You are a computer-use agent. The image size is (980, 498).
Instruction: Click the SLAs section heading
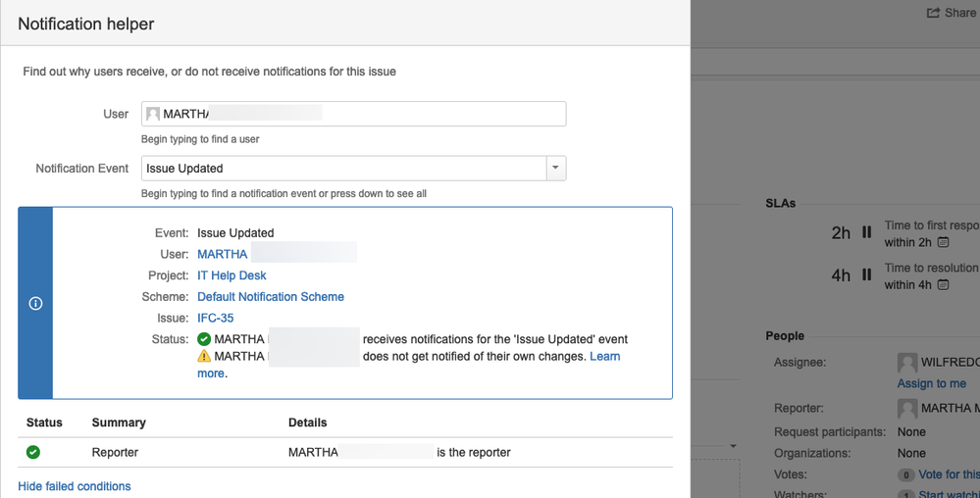pos(781,203)
